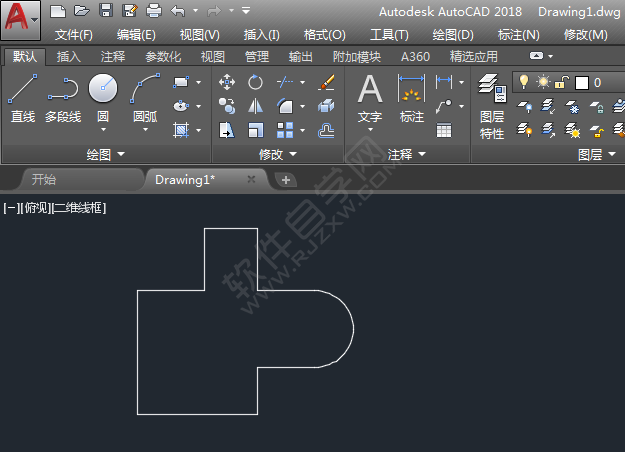Select the Mirror tool icon

[x=255, y=106]
